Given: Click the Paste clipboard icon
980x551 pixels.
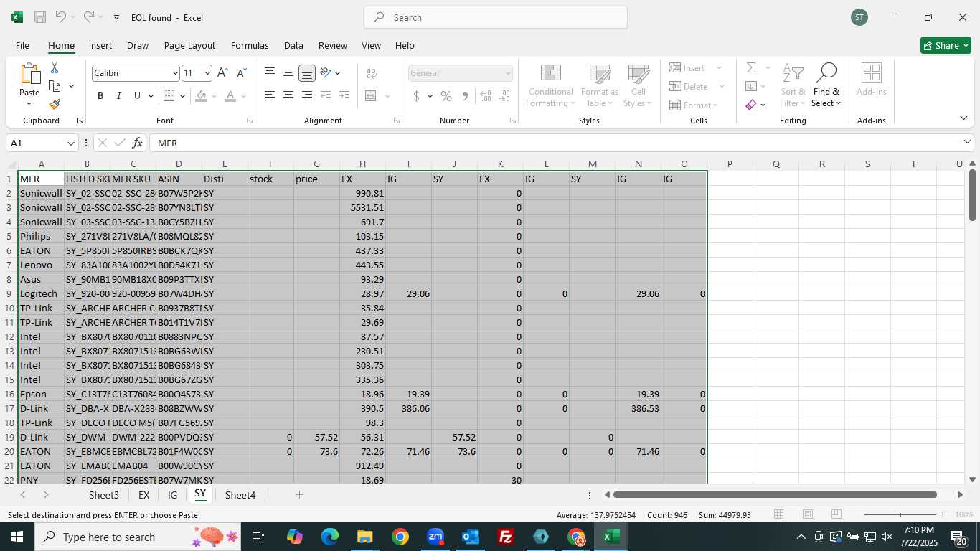Looking at the screenshot, I should 29,74.
